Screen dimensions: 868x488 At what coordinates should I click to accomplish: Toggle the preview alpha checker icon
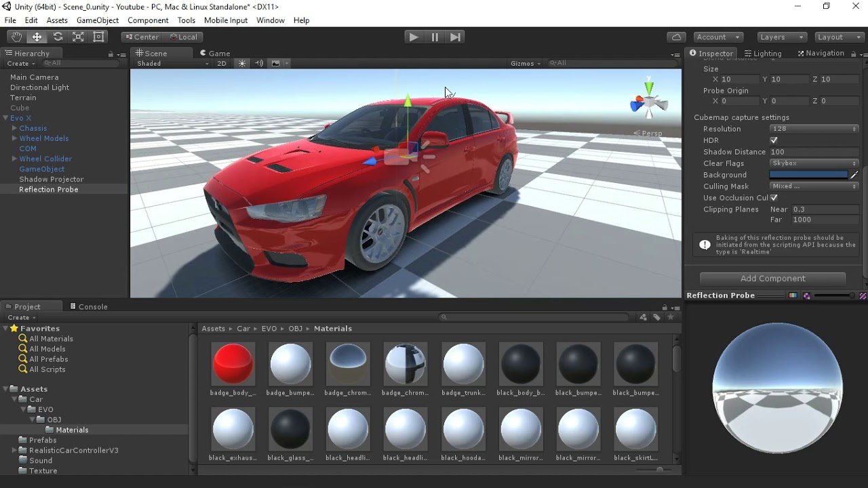coord(806,296)
